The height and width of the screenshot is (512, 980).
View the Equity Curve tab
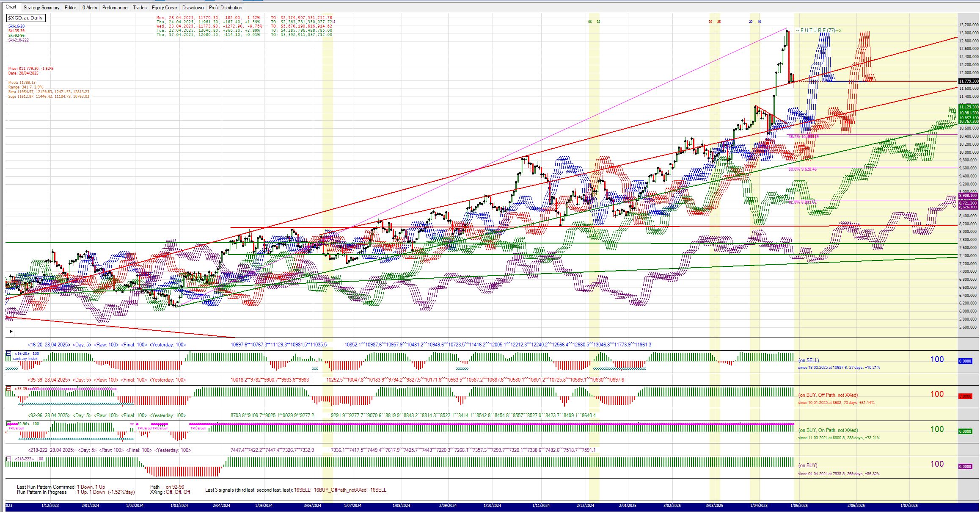[164, 8]
